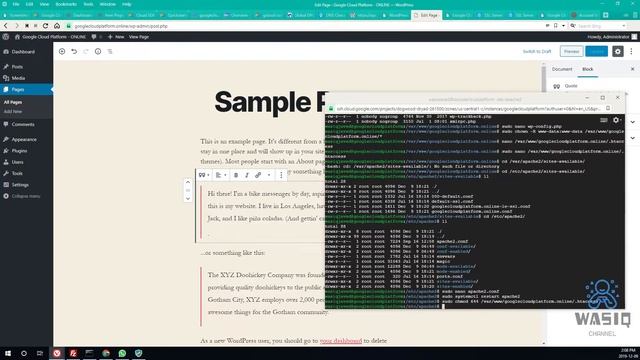Viewport: 640px width, 360px height.
Task: Undo the last edit in WordPress editor
Action: 74,51
